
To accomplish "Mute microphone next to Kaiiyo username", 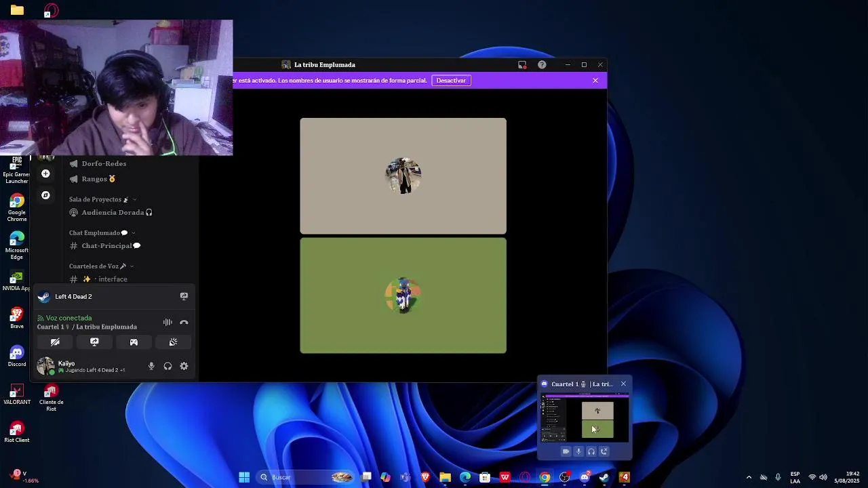I will tap(151, 366).
